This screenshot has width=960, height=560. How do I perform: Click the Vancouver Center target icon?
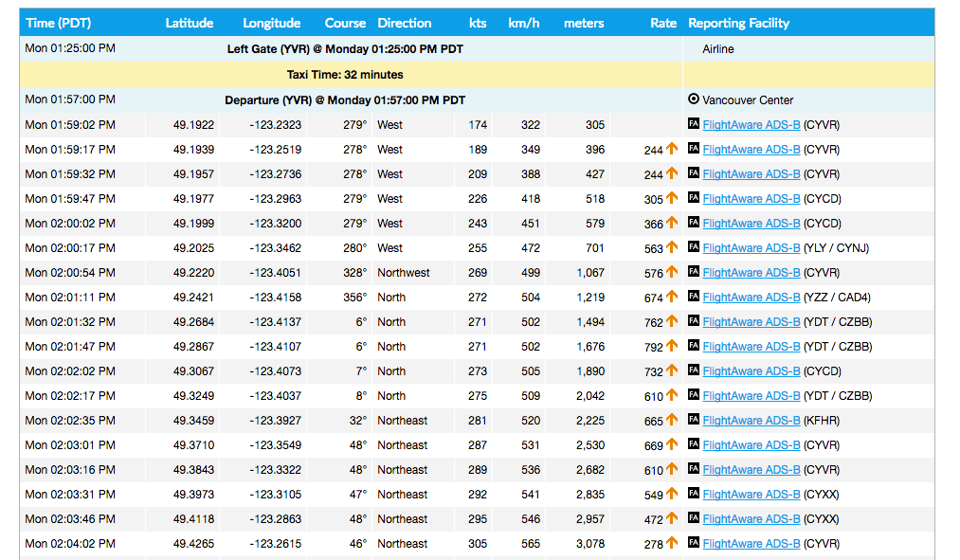click(694, 99)
